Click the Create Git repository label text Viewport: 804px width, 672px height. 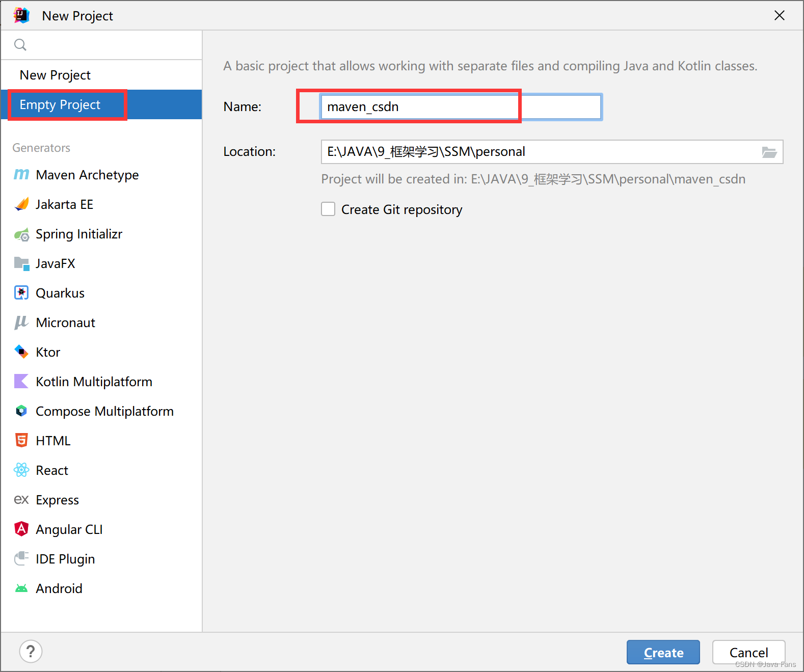pos(401,209)
